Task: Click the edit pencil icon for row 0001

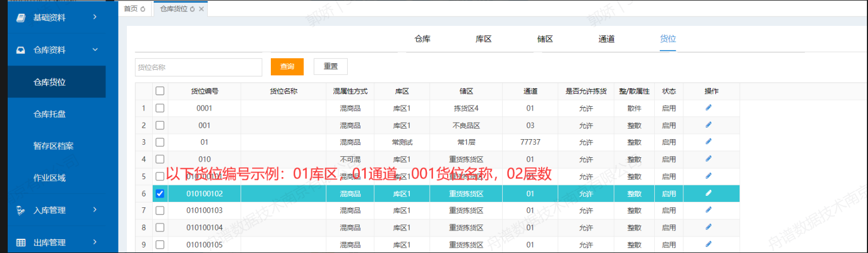Action: pos(708,108)
